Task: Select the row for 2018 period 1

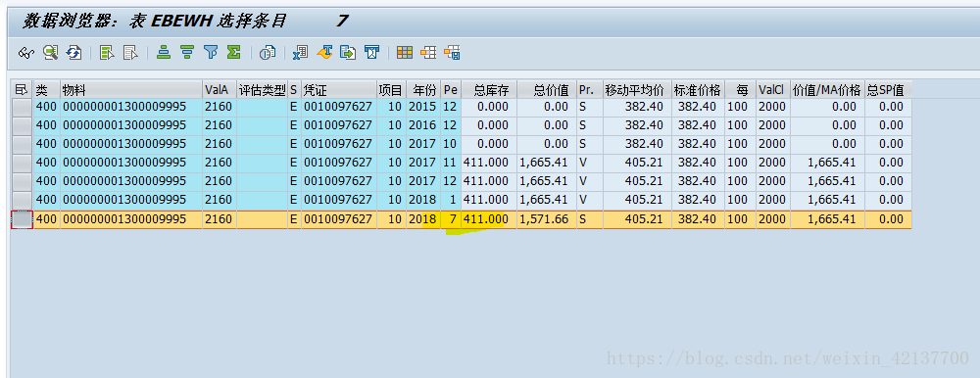Action: point(22,201)
